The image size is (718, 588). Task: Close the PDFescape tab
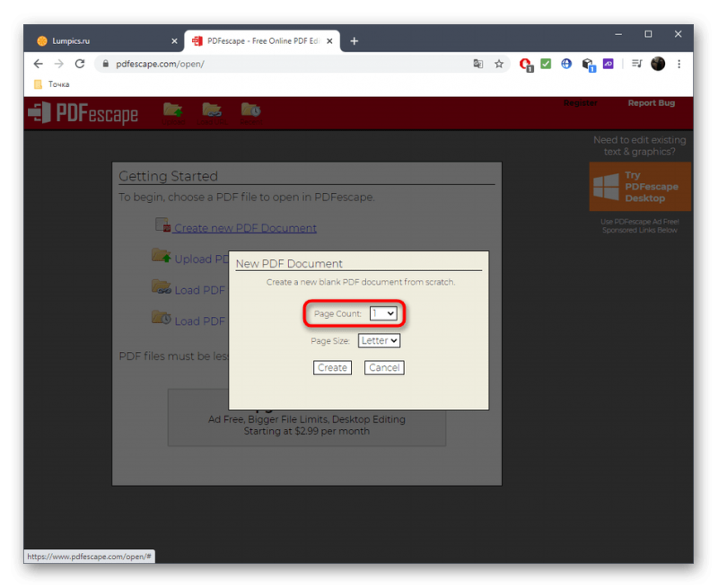tap(329, 41)
